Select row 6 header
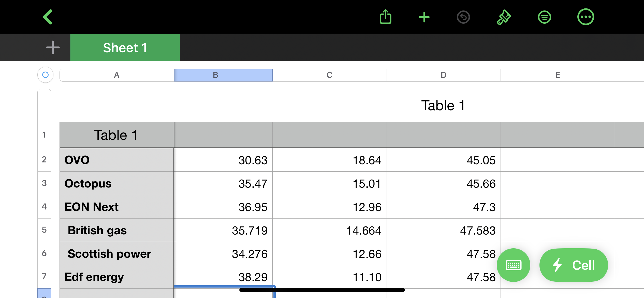Viewport: 644px width, 298px height. 44,253
